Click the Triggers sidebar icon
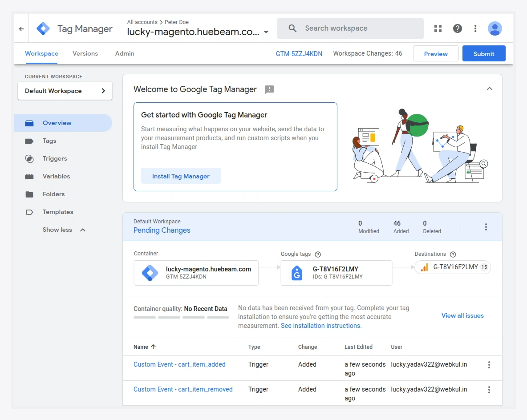 click(29, 158)
